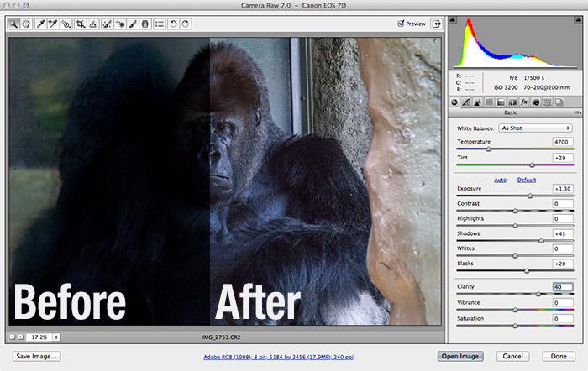The height and width of the screenshot is (371, 588).
Task: Select the Crop tool
Action: click(x=79, y=24)
